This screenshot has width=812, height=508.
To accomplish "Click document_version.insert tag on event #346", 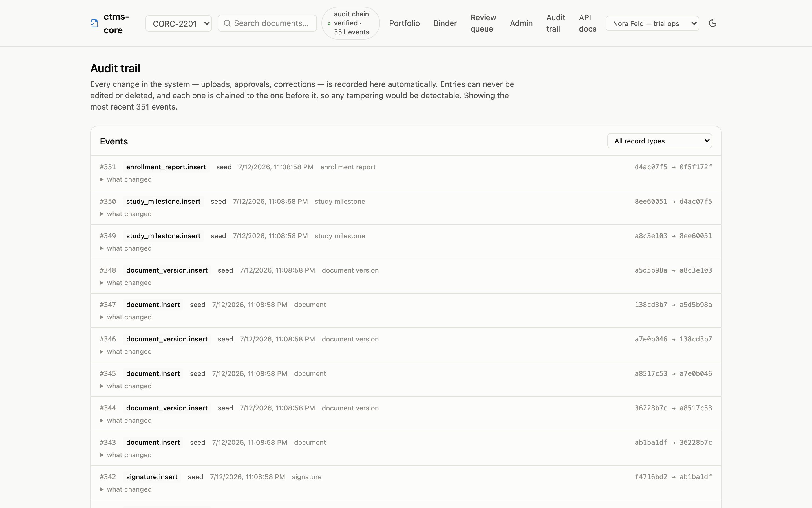I will tap(167, 339).
